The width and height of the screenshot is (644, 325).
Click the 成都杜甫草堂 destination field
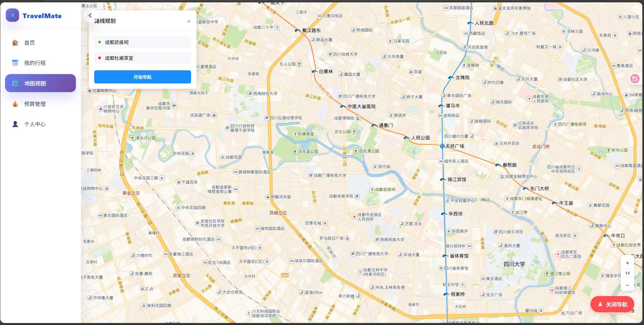click(143, 58)
